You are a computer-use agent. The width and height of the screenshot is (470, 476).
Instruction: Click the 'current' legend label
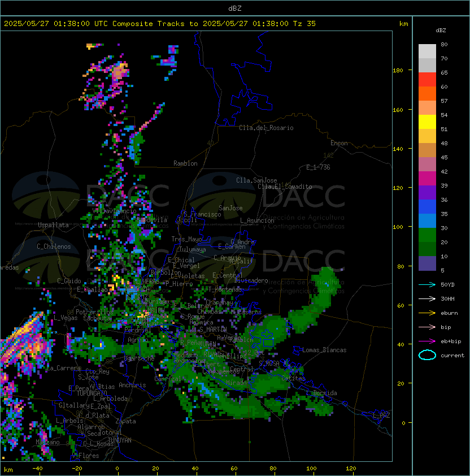[452, 356]
